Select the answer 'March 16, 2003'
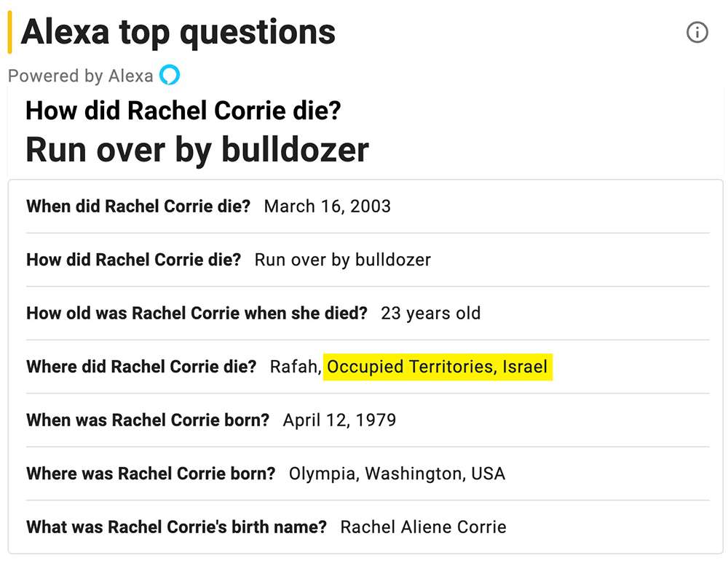 326,206
